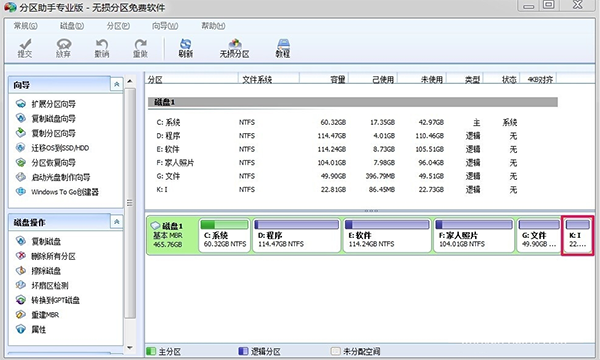Open the 分区(P) menu
Image resolution: width=600 pixels, height=360 pixels.
(x=118, y=26)
